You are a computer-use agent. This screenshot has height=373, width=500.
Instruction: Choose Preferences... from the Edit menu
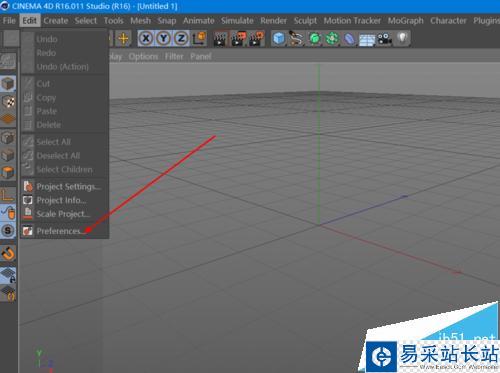coord(65,231)
